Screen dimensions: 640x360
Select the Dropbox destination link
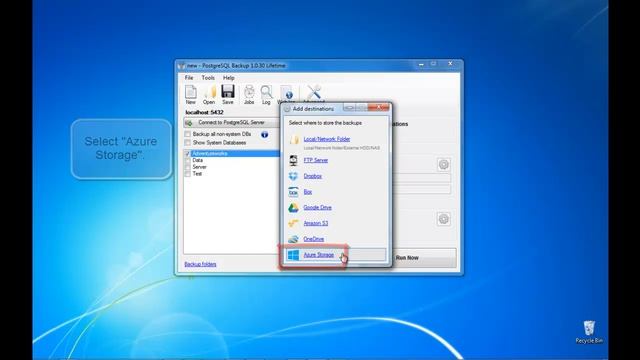pos(313,176)
